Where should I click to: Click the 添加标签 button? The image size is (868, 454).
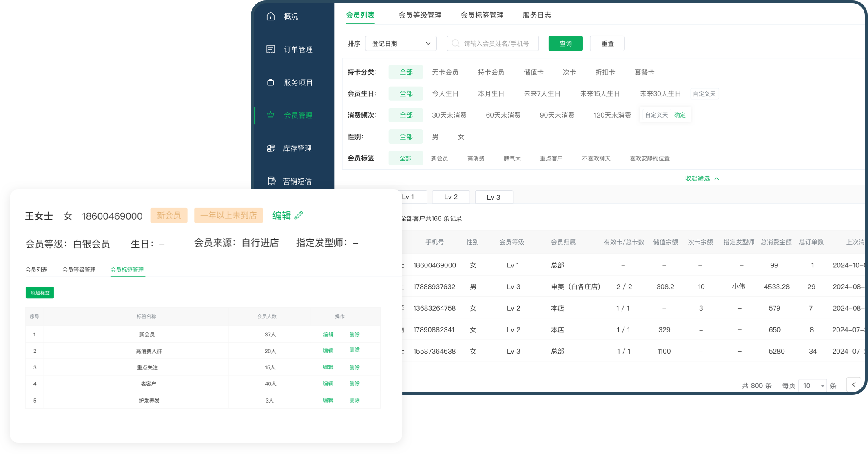40,293
